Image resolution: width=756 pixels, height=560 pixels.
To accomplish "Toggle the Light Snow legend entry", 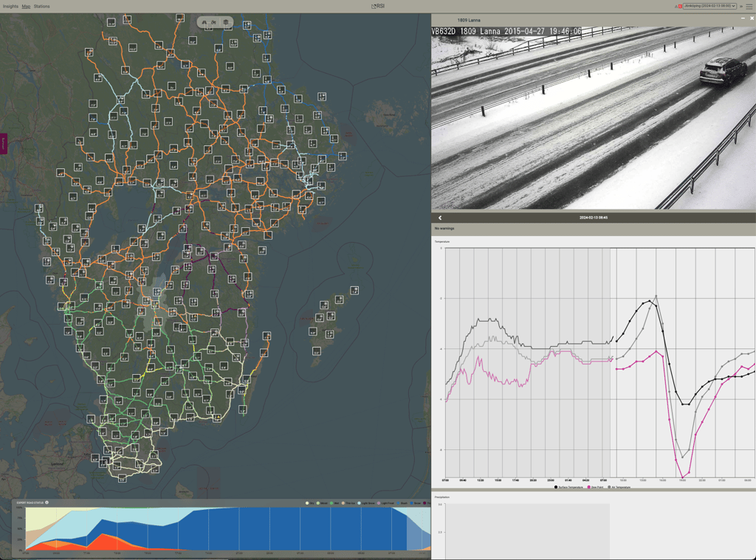I will (366, 503).
